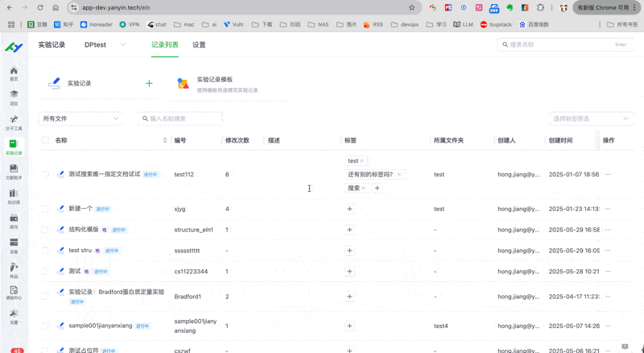Viewport: 644px width, 353px height.
Task: Click the red 45 notification badge
Action: 17,351
